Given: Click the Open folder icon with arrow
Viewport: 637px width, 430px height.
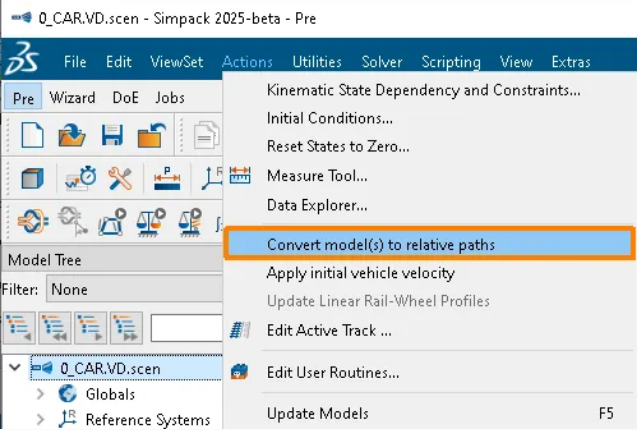Looking at the screenshot, I should tap(72, 135).
